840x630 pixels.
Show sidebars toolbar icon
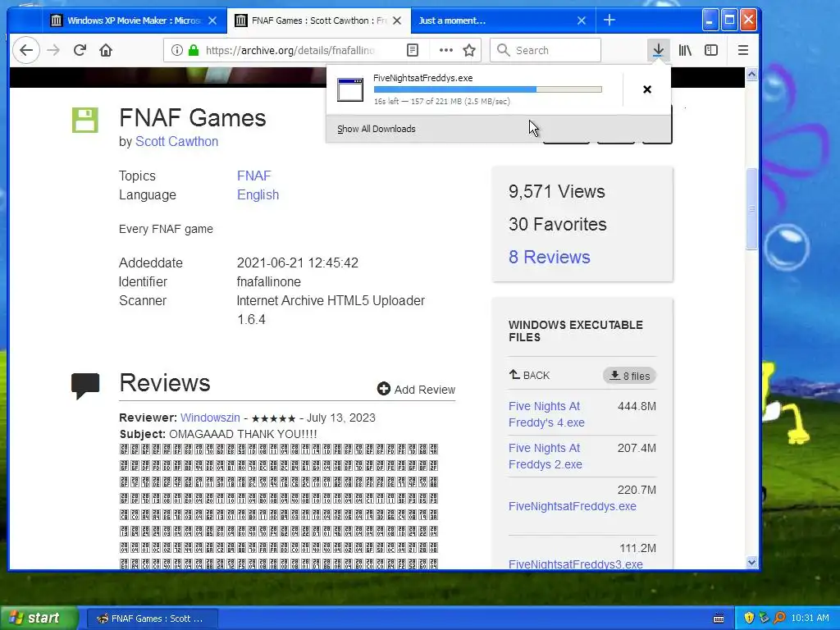[x=711, y=50]
